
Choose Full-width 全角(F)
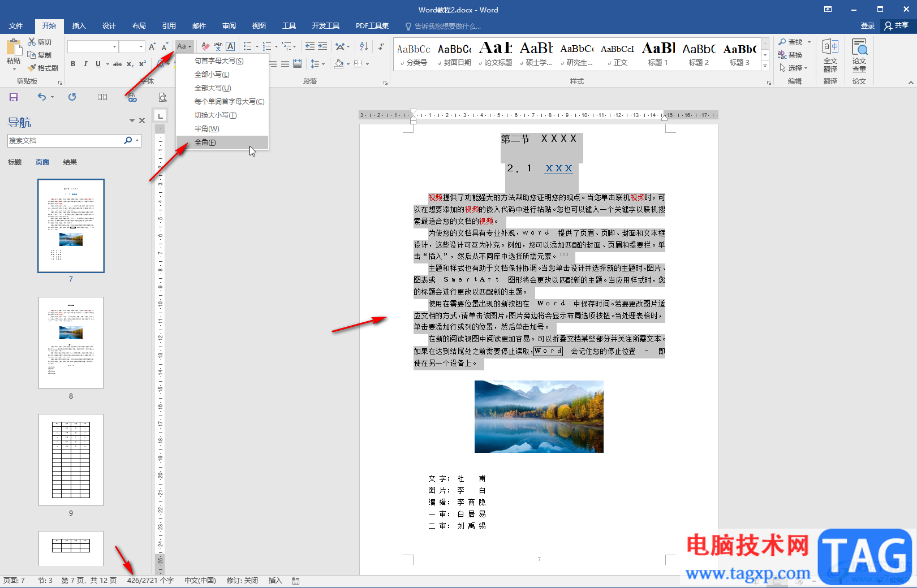coord(222,142)
